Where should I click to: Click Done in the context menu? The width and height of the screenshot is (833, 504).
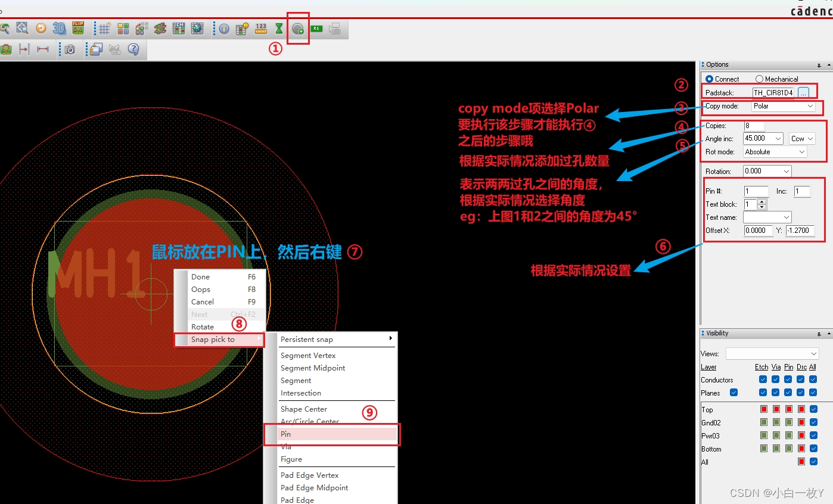click(x=200, y=276)
